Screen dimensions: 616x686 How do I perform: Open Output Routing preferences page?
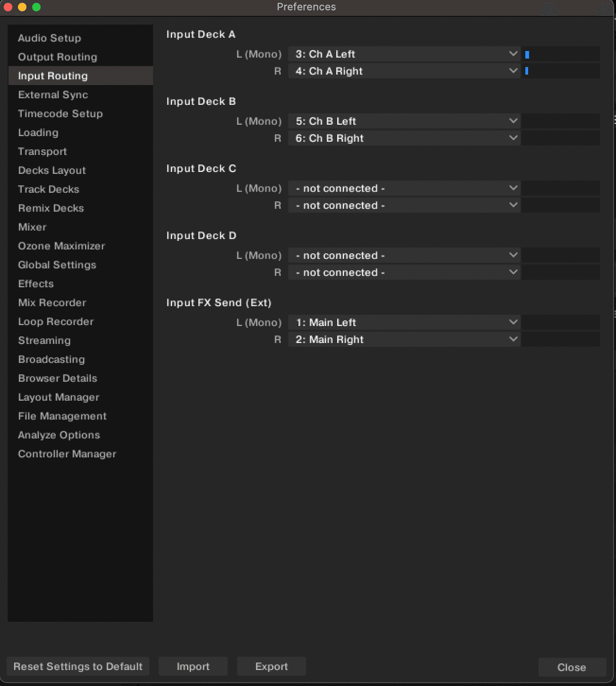(57, 57)
